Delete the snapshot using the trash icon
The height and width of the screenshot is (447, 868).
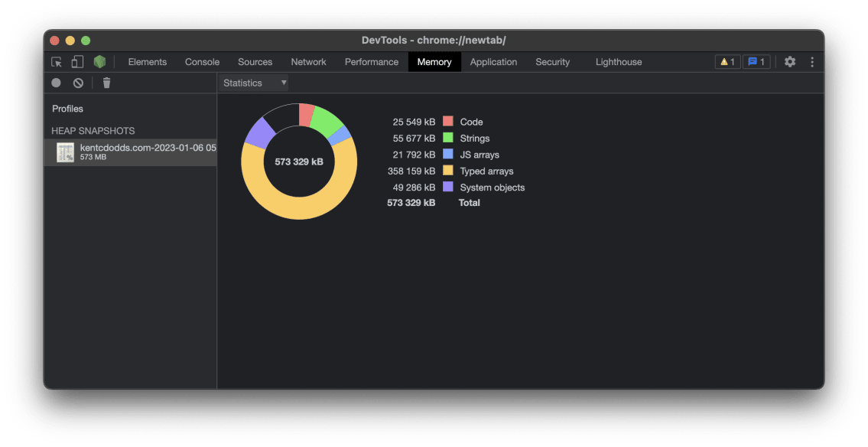click(x=106, y=83)
